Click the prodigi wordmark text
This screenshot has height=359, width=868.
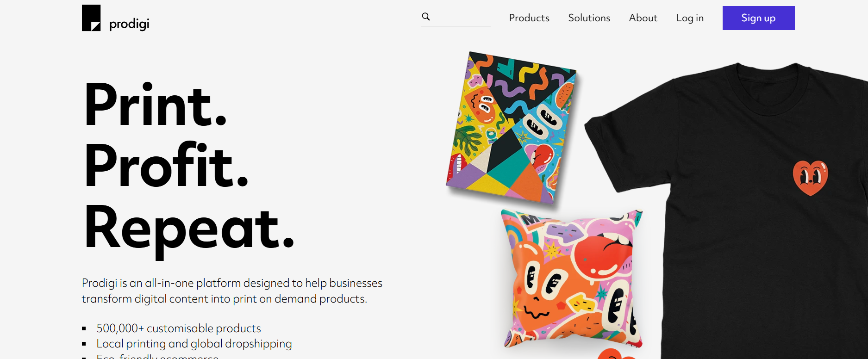click(x=129, y=24)
